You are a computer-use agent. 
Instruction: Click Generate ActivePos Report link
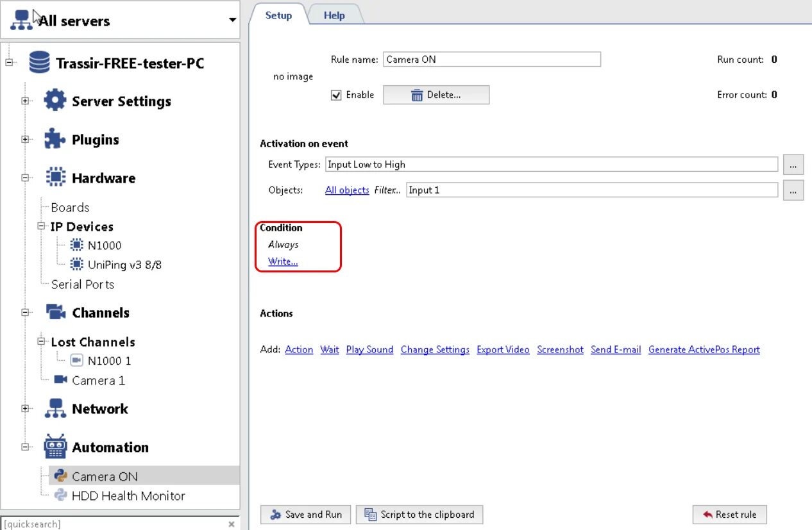click(x=704, y=349)
